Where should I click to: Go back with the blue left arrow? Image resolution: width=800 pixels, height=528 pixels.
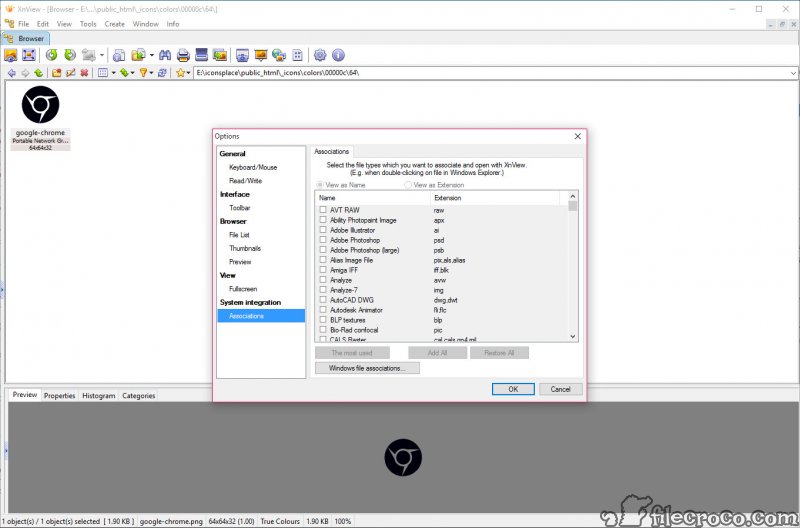(x=12, y=73)
